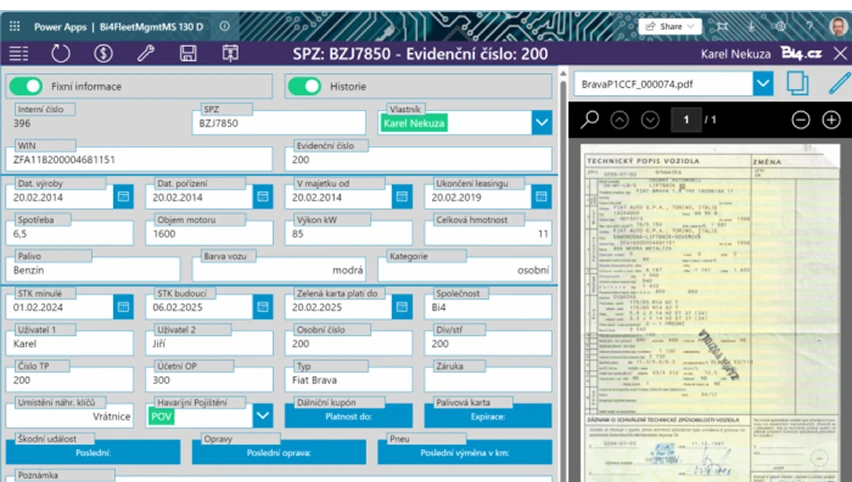Click the wrench maintenance icon
This screenshot has height=482, width=852.
pos(145,54)
